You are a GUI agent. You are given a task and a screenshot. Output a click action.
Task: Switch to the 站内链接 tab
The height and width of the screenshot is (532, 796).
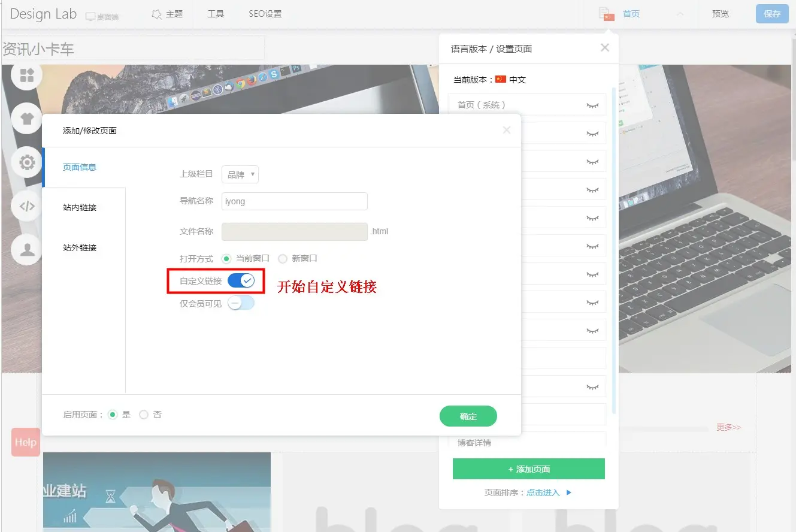click(80, 207)
